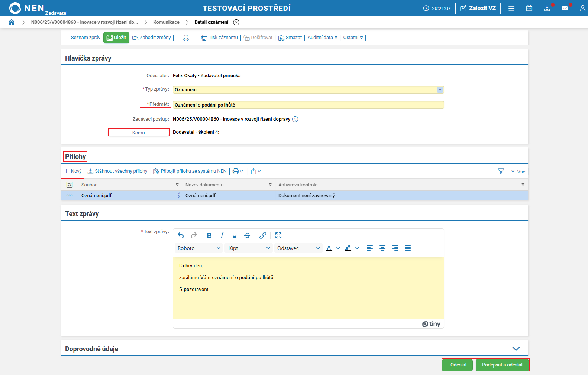Expand the Doprovodné údaje section

pos(516,349)
